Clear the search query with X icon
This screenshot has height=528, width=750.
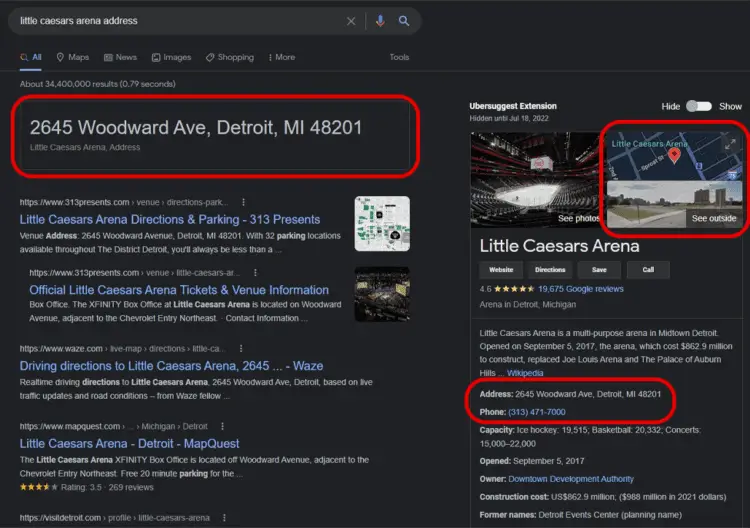(x=351, y=21)
